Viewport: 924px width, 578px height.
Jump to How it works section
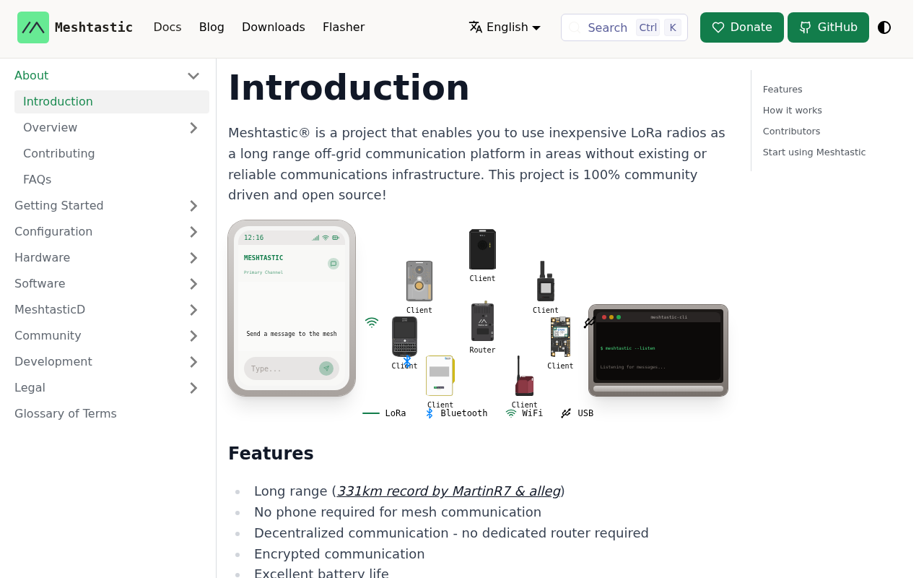click(x=793, y=111)
